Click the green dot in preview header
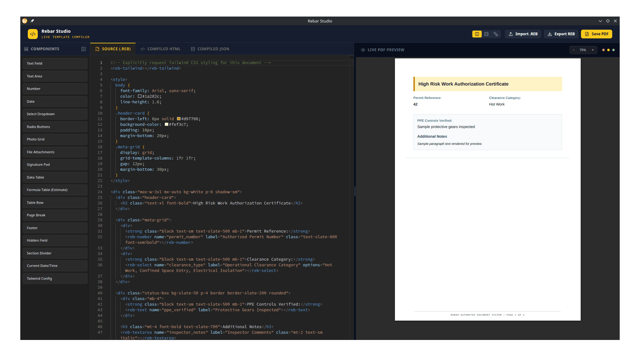The width and height of the screenshot is (640, 364). (x=613, y=50)
